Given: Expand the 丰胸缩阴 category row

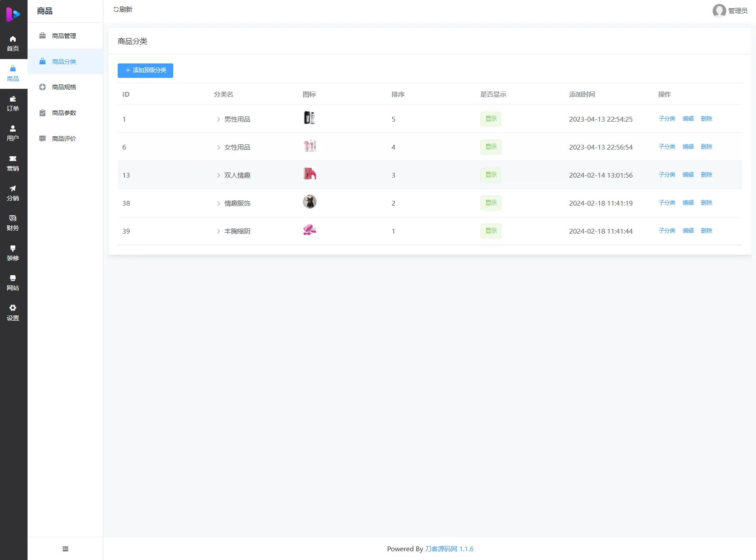Looking at the screenshot, I should pos(218,231).
